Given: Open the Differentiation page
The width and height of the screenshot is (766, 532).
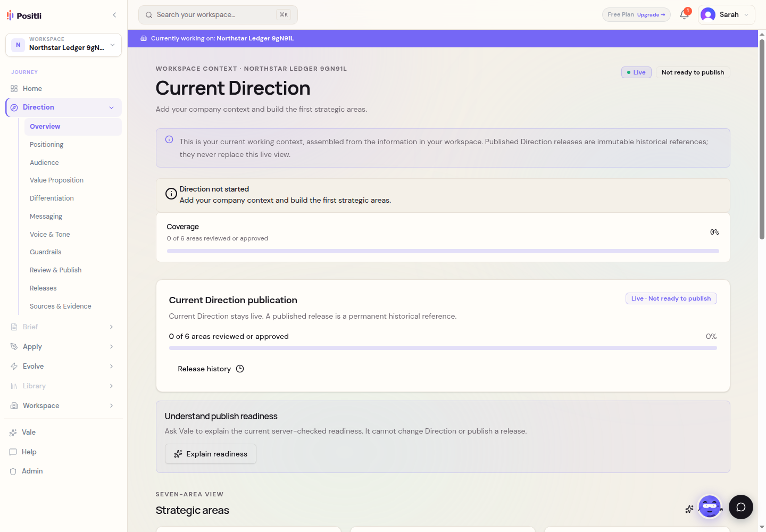Looking at the screenshot, I should tap(73, 198).
